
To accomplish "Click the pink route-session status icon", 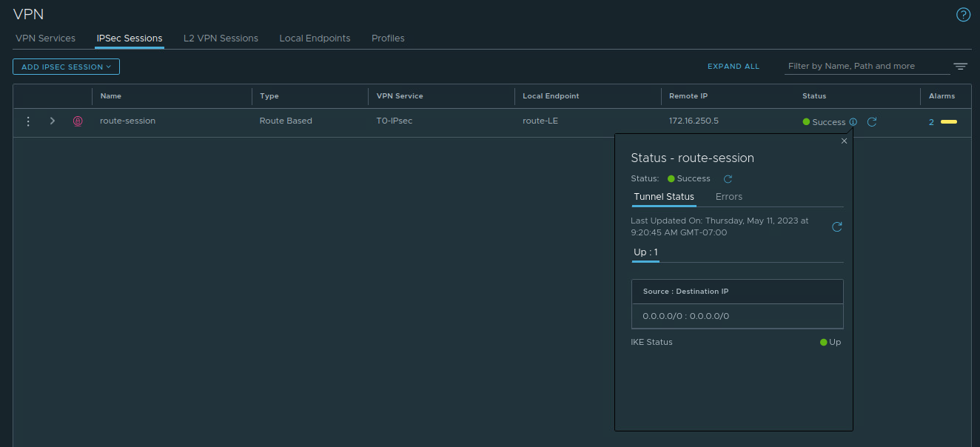I will click(78, 121).
